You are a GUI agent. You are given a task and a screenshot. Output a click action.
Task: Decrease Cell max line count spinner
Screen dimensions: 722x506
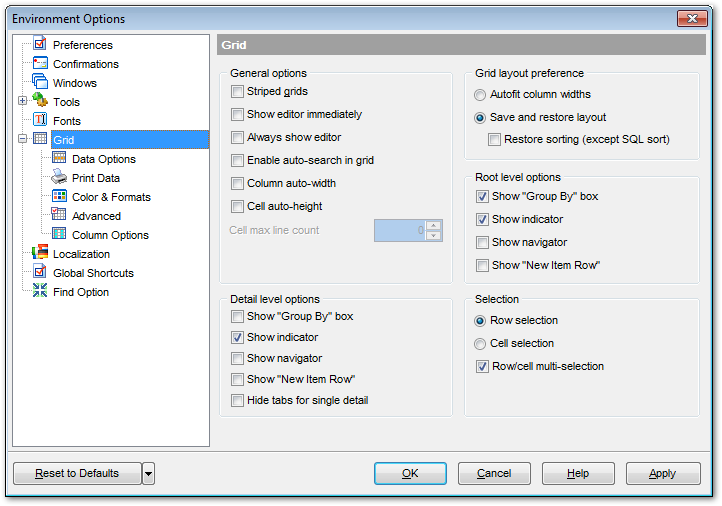pos(433,236)
